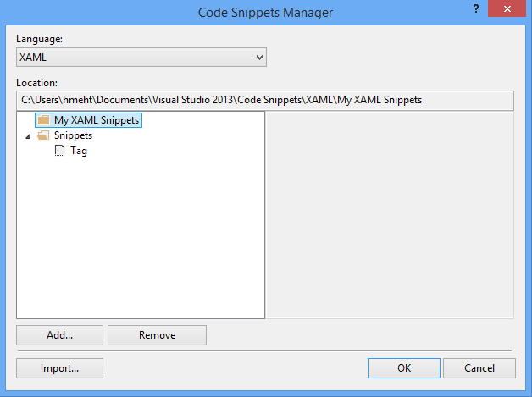Select the My XAML Snippets tree label
Viewport: 532px width, 397px height.
pyautogui.click(x=97, y=120)
